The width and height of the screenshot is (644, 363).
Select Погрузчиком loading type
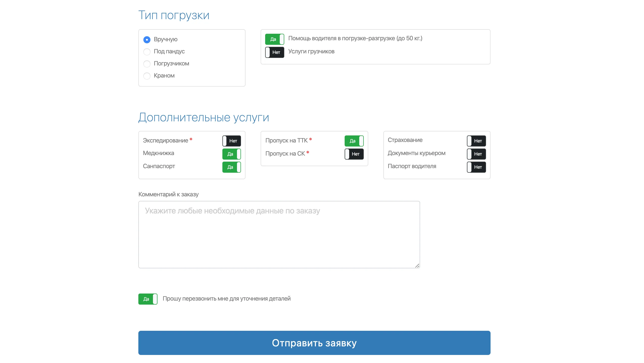click(x=147, y=64)
